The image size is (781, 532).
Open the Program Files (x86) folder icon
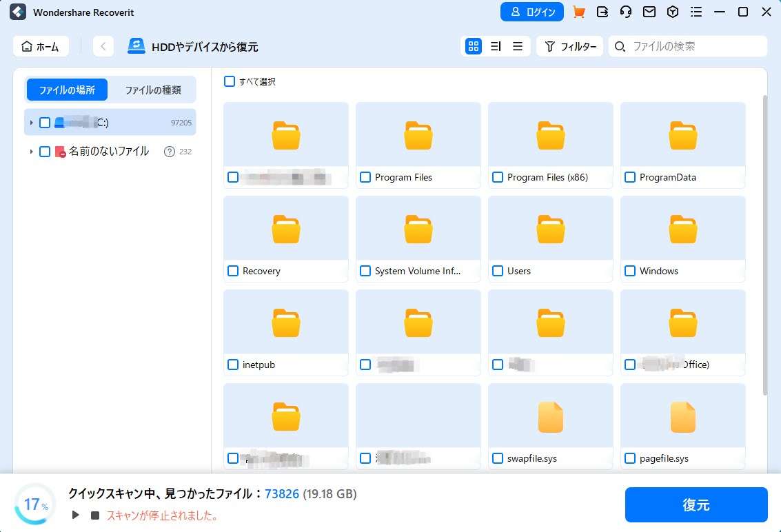(550, 136)
